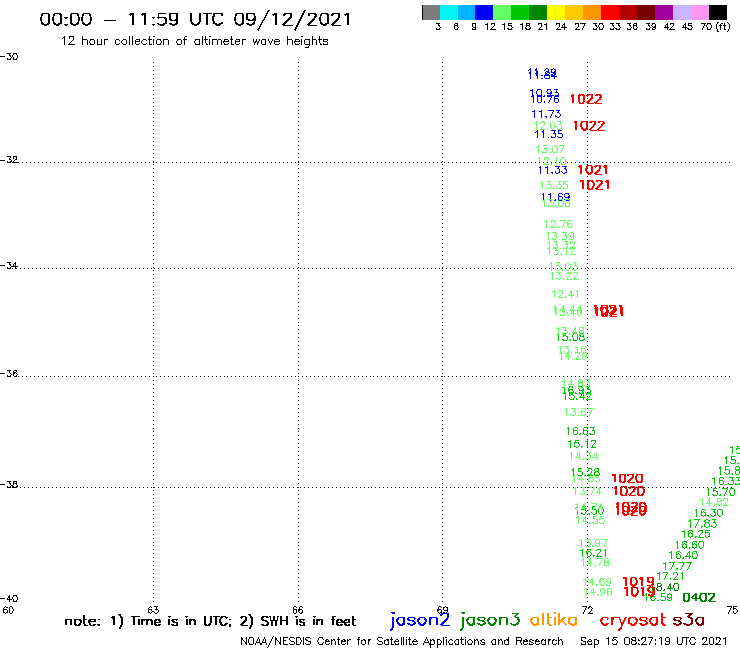Click the wave height value 15.12
Image resolution: width=740 pixels, height=650 pixels.
pos(582,444)
